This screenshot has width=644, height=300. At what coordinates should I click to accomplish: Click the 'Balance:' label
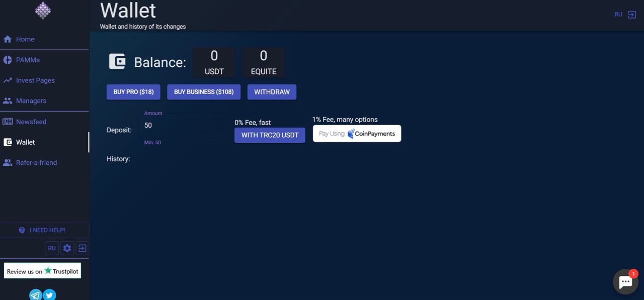[x=160, y=62]
